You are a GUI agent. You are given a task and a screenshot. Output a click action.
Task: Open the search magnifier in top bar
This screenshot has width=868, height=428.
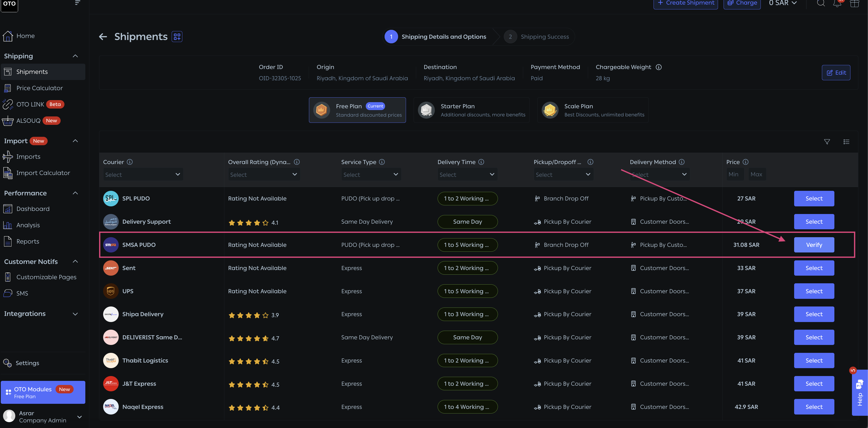point(821,3)
